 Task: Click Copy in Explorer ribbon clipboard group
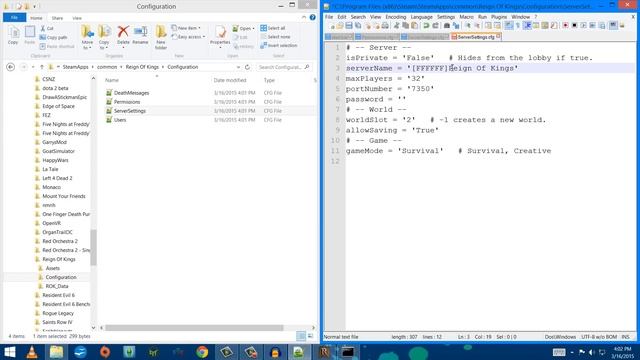tap(13, 35)
